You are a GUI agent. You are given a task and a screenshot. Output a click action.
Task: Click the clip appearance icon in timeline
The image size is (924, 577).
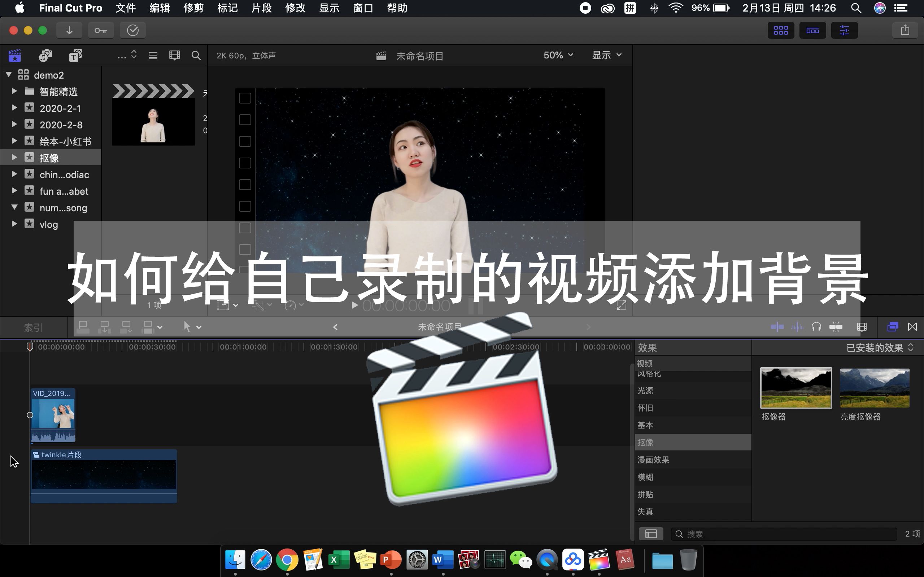(862, 326)
